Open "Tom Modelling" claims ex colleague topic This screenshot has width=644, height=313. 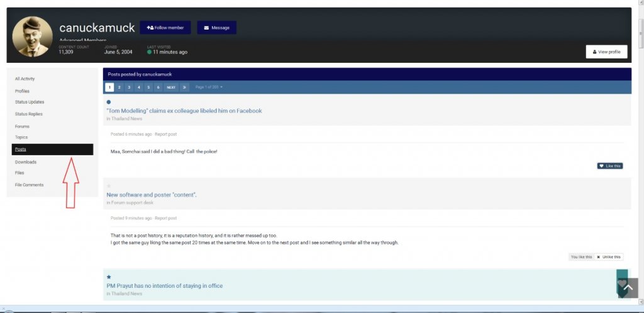184,111
